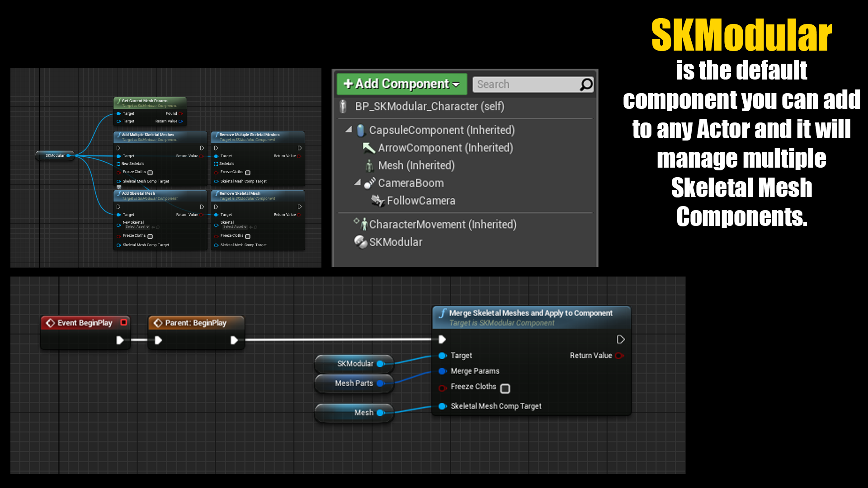Open Select Asset on Remove Skeletal Mesh node
868x488 pixels.
pos(235,227)
